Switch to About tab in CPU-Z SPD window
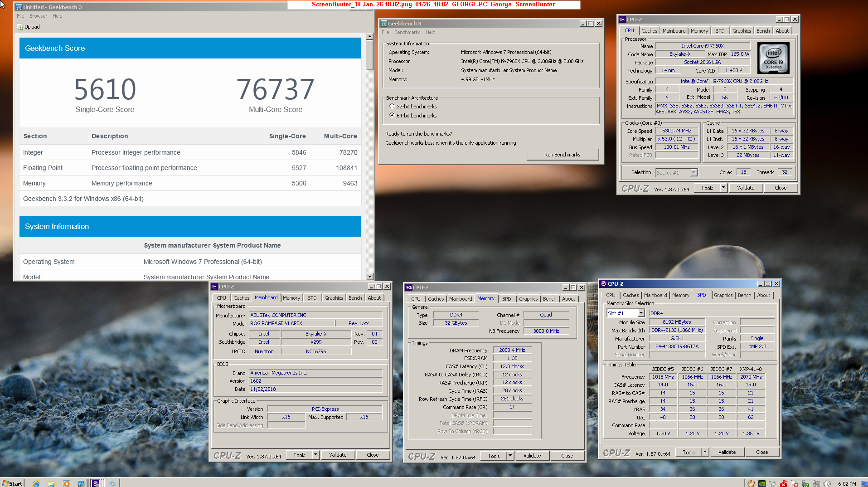868x487 pixels. [763, 295]
